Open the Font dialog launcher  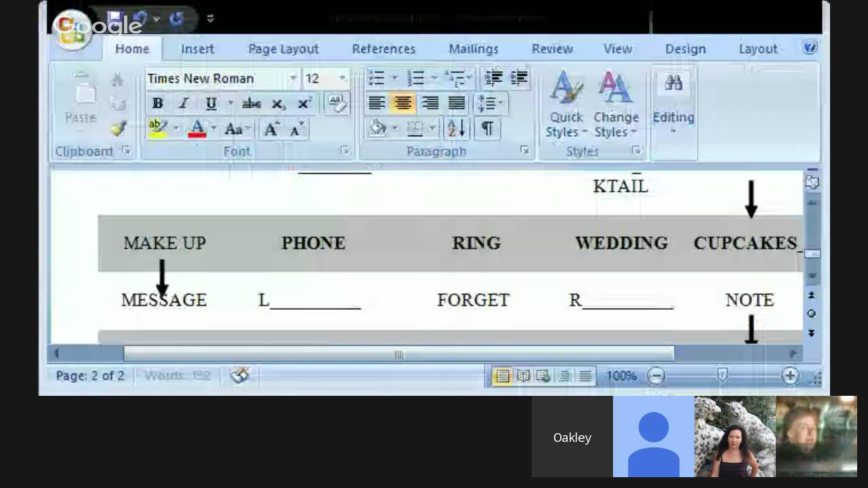click(x=344, y=150)
